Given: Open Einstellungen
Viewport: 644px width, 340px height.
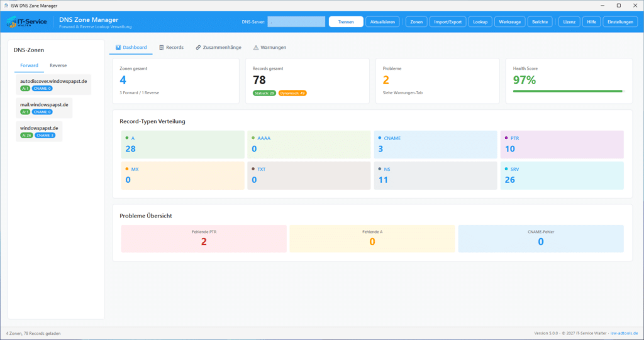Looking at the screenshot, I should coord(620,22).
